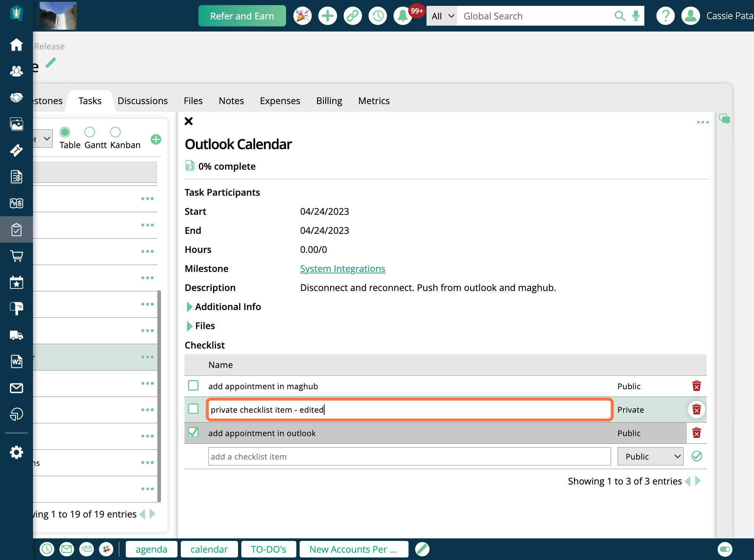This screenshot has width=754, height=560.
Task: Uncheck 'add appointment in outlook' checkbox
Action: (193, 432)
